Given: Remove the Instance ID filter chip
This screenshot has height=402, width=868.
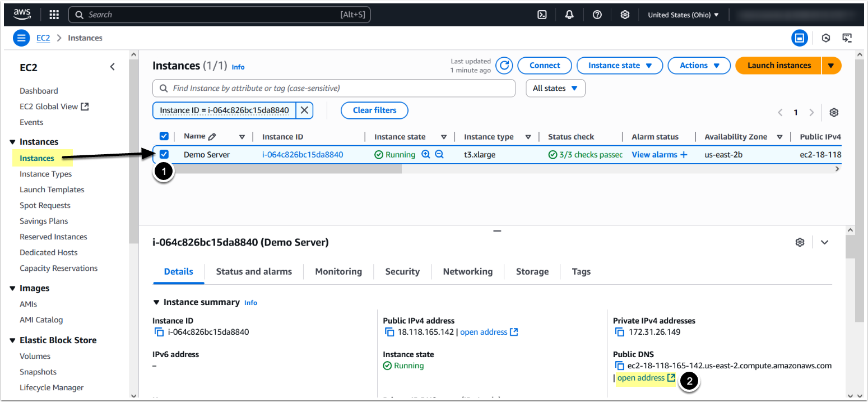Looking at the screenshot, I should coord(304,110).
